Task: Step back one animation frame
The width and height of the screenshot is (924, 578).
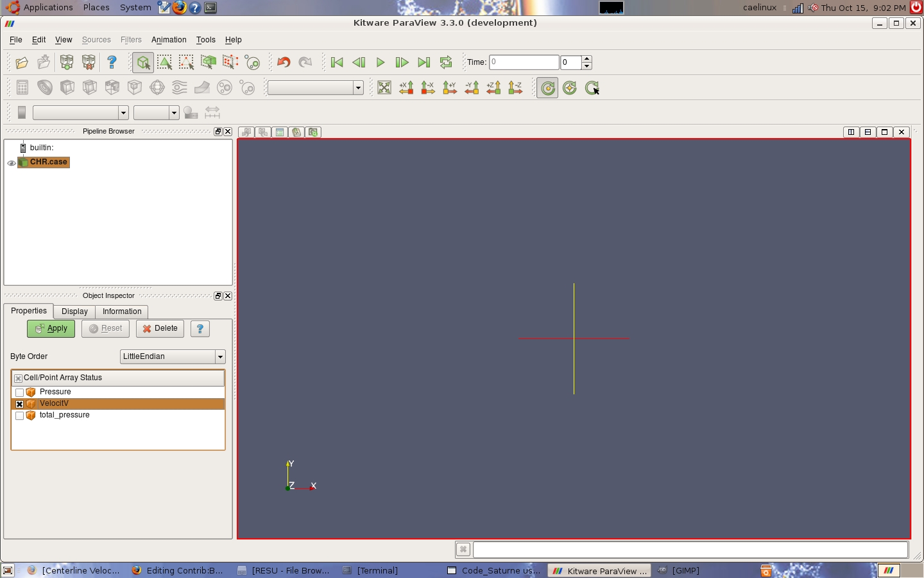Action: click(359, 62)
